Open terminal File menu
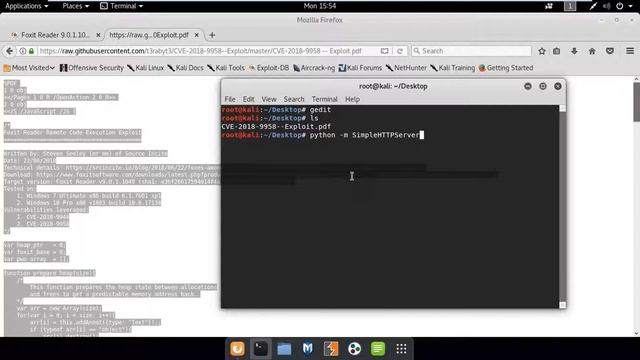This screenshot has height=360, width=640. (230, 99)
